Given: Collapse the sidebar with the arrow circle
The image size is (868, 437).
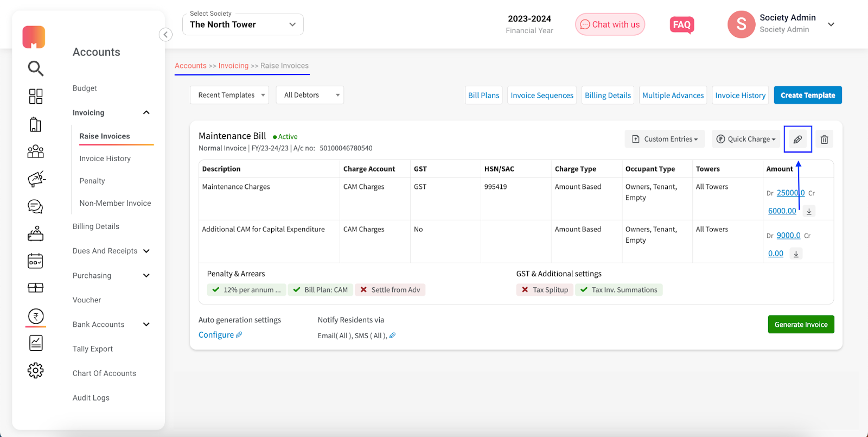Looking at the screenshot, I should tap(165, 35).
